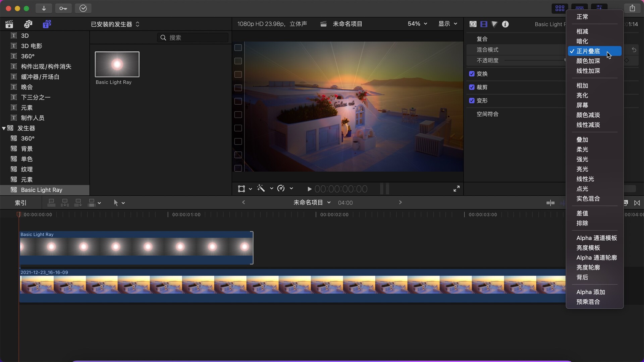Viewport: 644px width, 362px height.
Task: Select 颜色加深 blend mode
Action: point(594,61)
